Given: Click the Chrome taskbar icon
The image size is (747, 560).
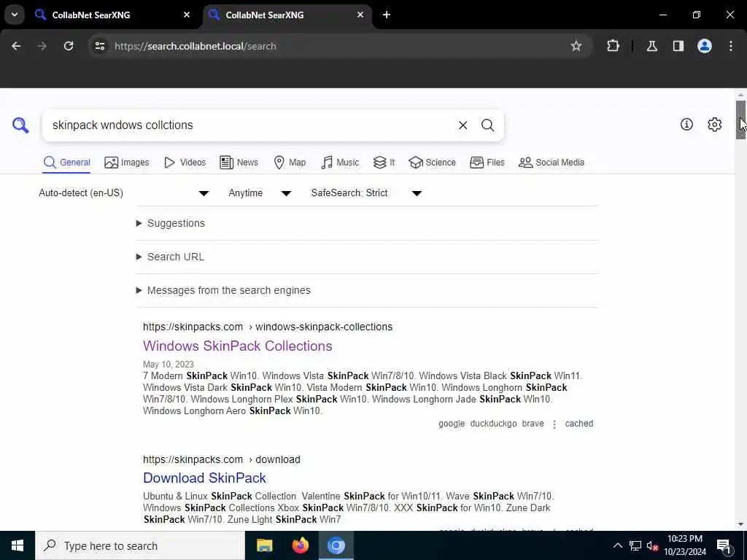Looking at the screenshot, I should [x=336, y=545].
